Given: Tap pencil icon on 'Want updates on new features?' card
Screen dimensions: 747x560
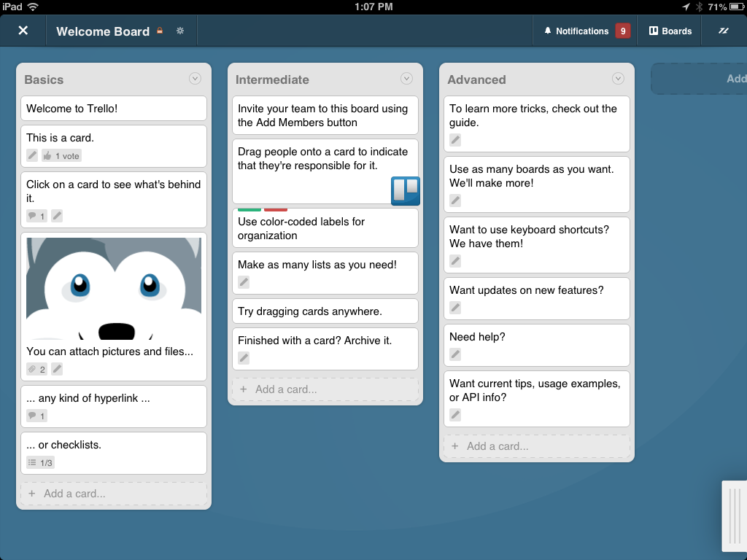Looking at the screenshot, I should (455, 308).
